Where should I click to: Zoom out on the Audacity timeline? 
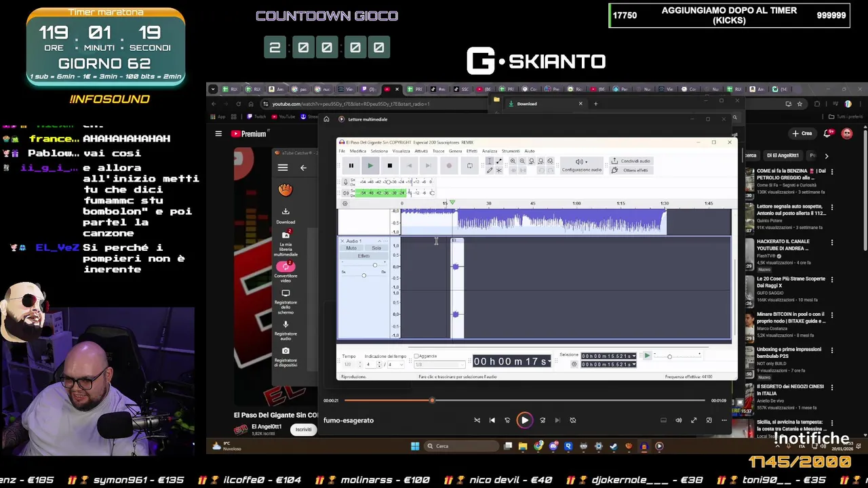pos(522,161)
